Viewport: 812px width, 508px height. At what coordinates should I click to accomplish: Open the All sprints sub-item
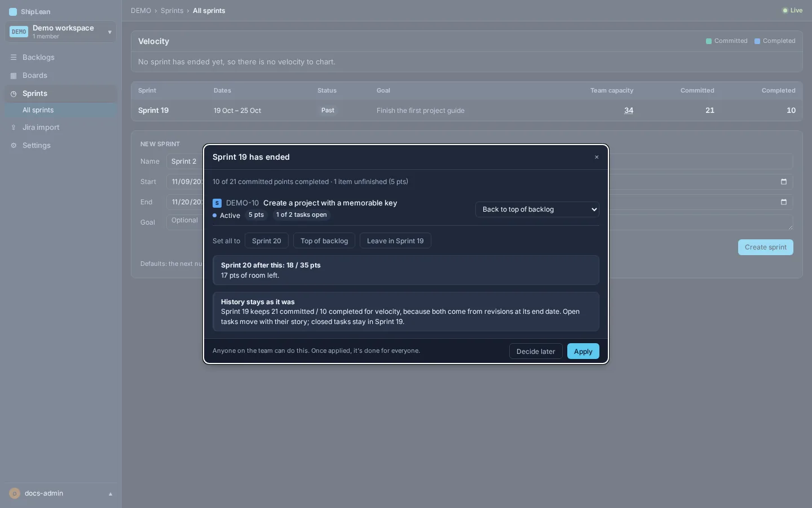click(x=61, y=110)
